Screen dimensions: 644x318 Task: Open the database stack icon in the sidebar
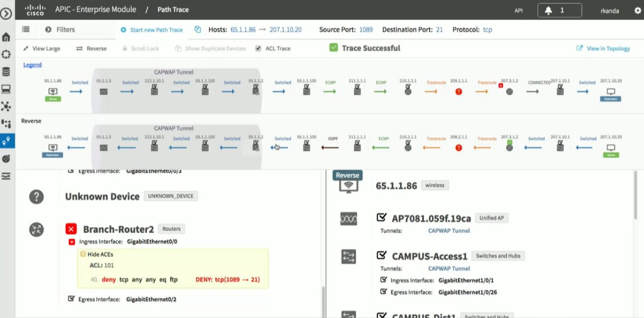(x=6, y=71)
